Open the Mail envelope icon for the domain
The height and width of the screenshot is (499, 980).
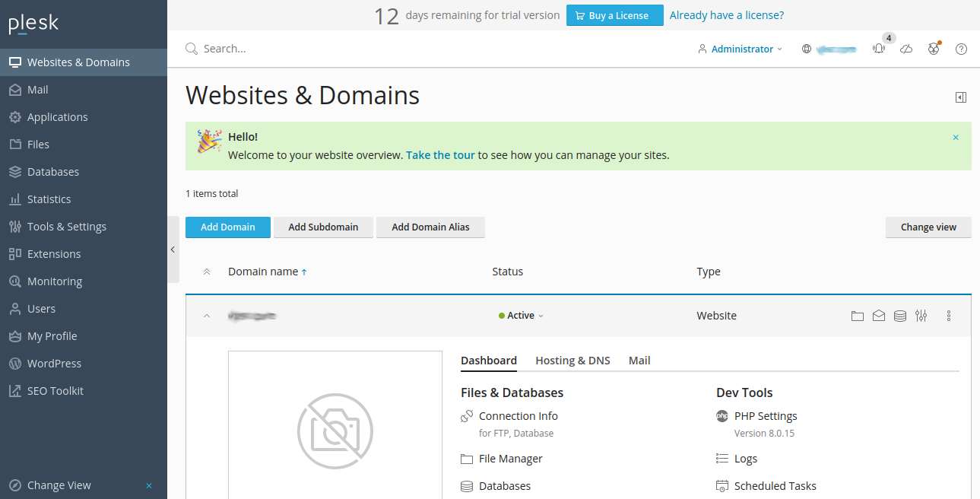click(879, 315)
